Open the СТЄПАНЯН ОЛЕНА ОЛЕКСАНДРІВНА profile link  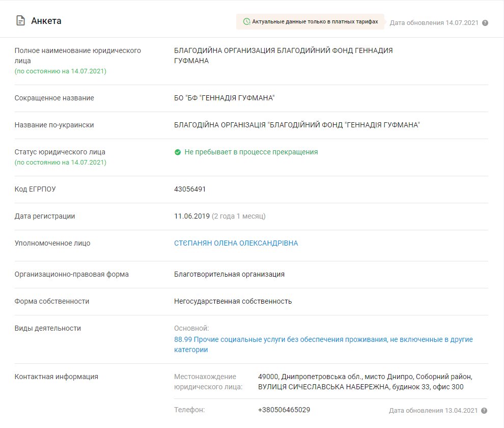[236, 243]
